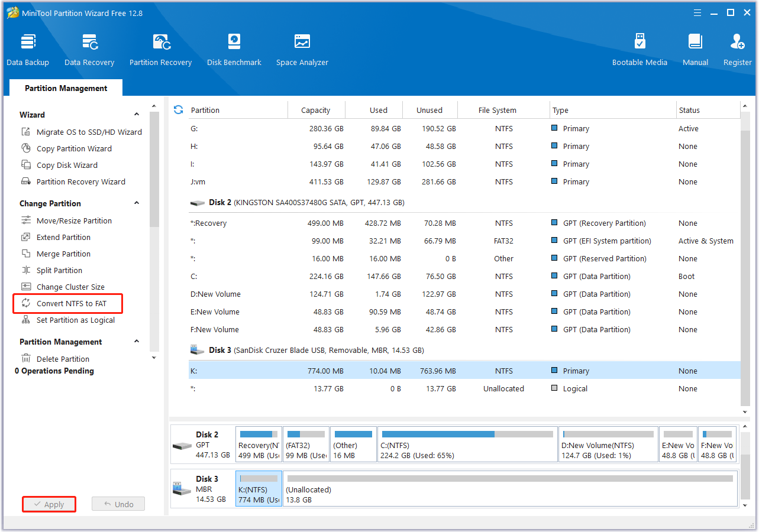Collapse the Partition Management sidebar section
The height and width of the screenshot is (532, 759).
coord(137,342)
